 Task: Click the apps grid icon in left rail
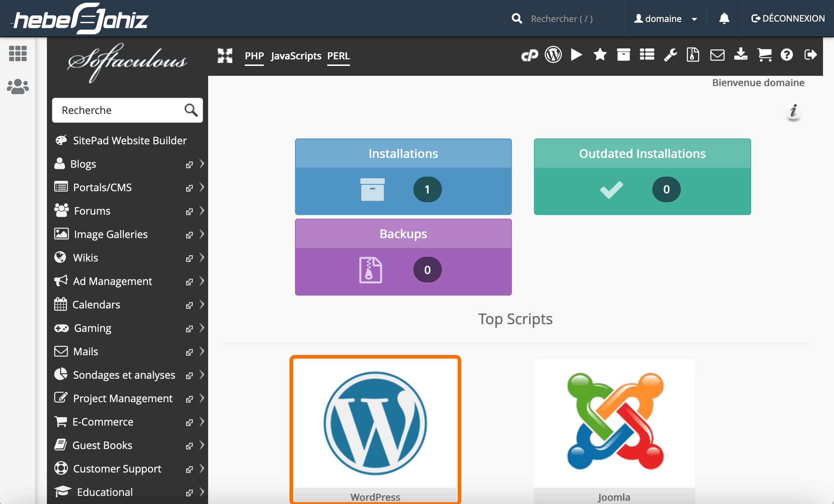coord(18,53)
